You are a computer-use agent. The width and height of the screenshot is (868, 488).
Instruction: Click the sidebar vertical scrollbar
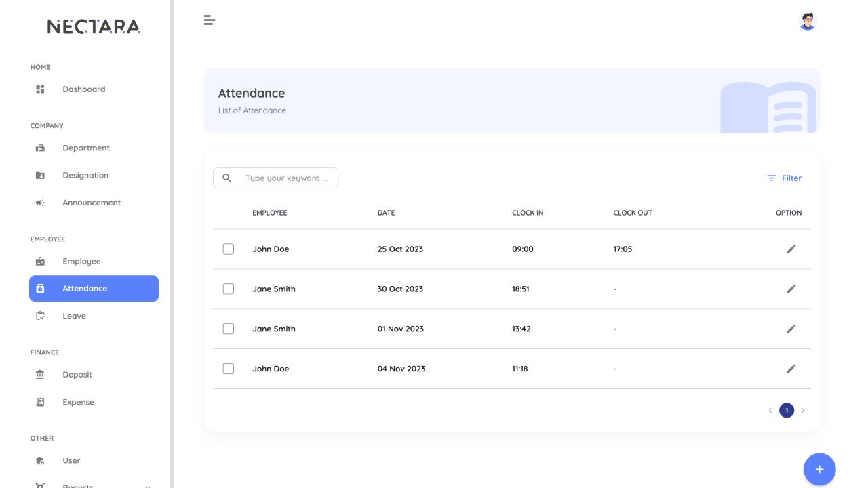(172, 203)
